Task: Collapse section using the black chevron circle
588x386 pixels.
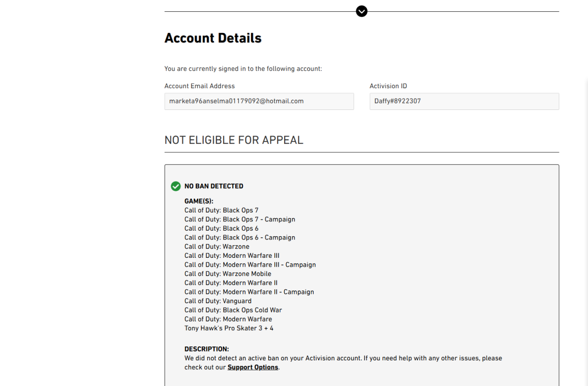Action: (x=362, y=11)
